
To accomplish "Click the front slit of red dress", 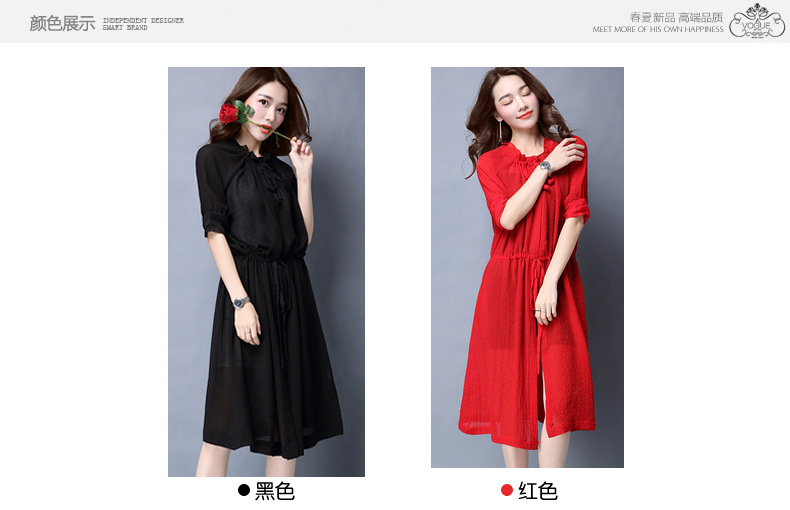I will (543, 391).
